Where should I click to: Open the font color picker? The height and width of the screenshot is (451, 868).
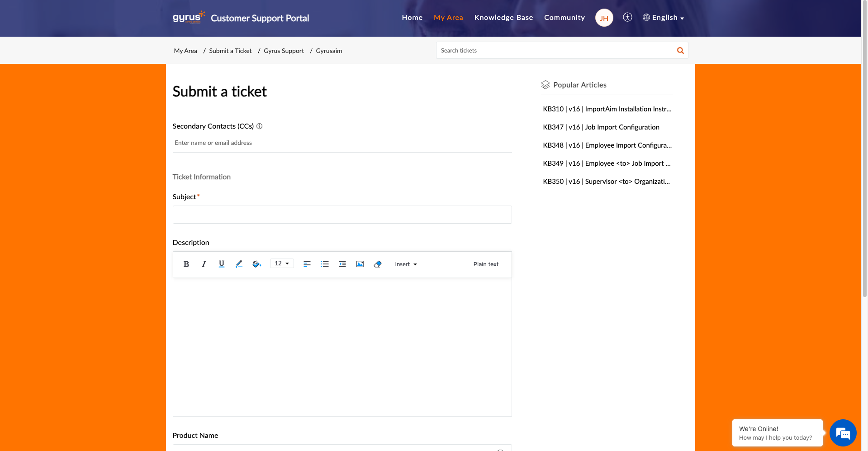coord(239,264)
